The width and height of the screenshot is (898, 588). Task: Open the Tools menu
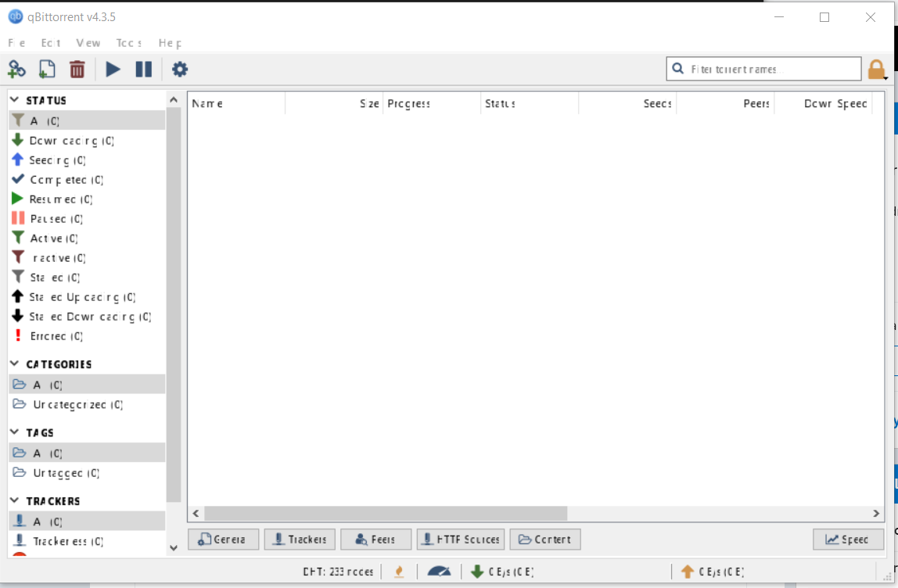tap(129, 43)
